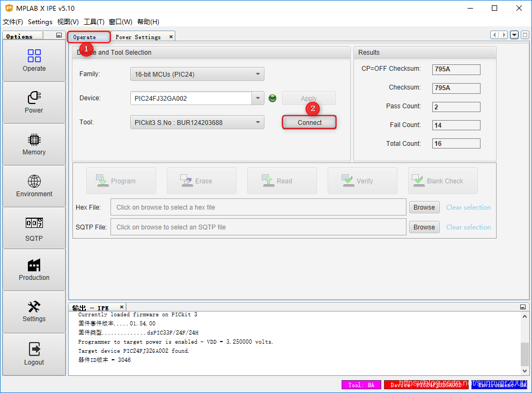The height and width of the screenshot is (393, 532).
Task: Open the 帮助(H) menu
Action: (148, 21)
